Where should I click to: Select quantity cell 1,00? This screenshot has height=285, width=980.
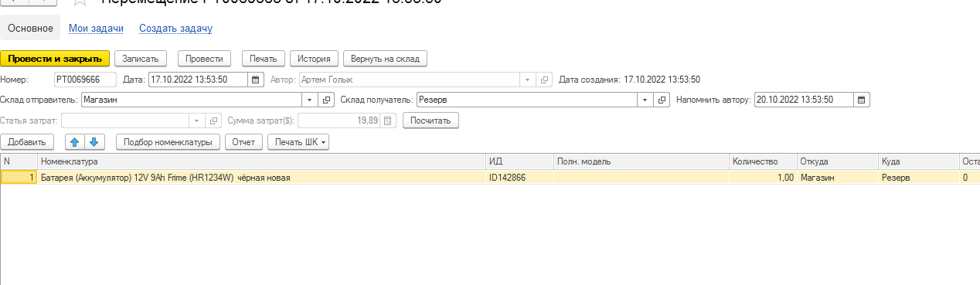pyautogui.click(x=763, y=178)
